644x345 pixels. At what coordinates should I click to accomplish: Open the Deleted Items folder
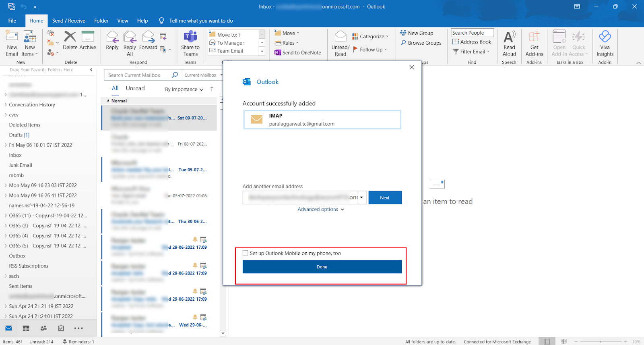[25, 125]
